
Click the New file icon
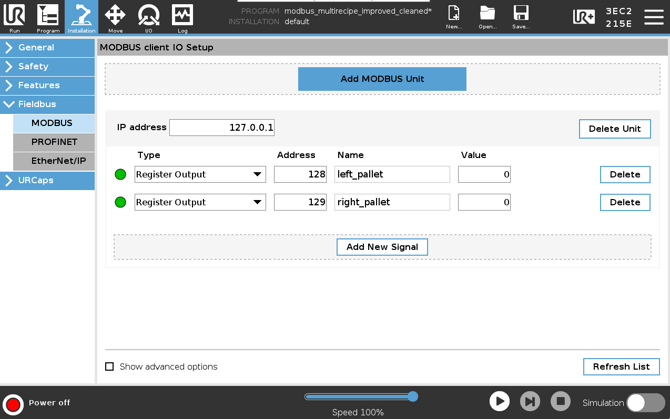click(x=454, y=17)
